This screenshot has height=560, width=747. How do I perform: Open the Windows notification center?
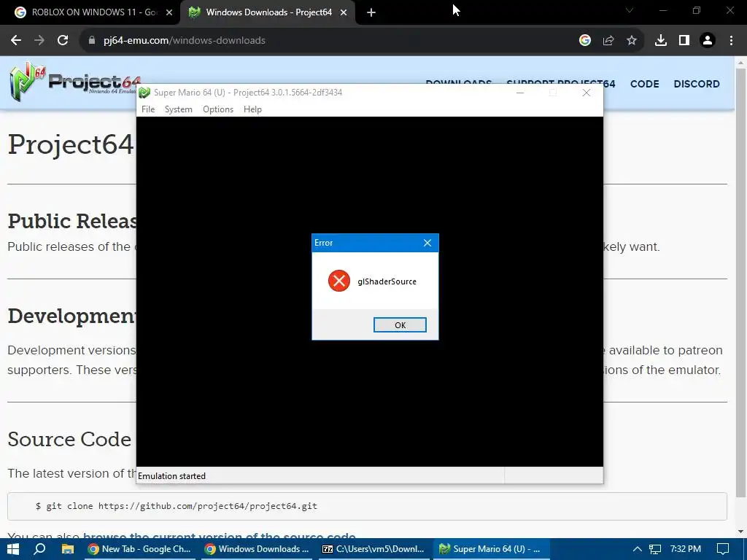(723, 549)
